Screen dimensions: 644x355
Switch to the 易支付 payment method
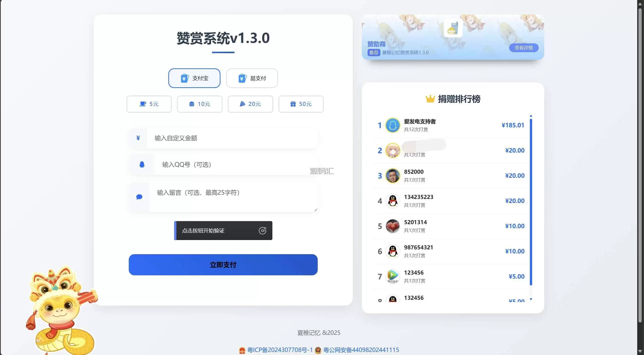[x=252, y=78]
